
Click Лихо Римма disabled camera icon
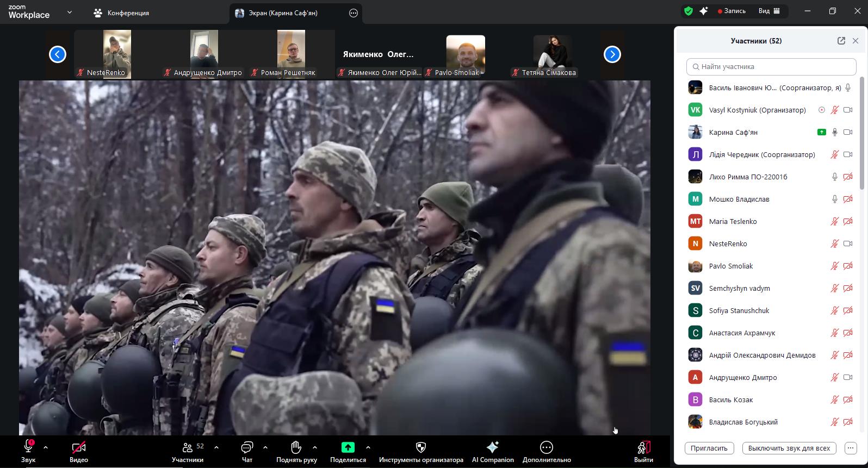(848, 177)
